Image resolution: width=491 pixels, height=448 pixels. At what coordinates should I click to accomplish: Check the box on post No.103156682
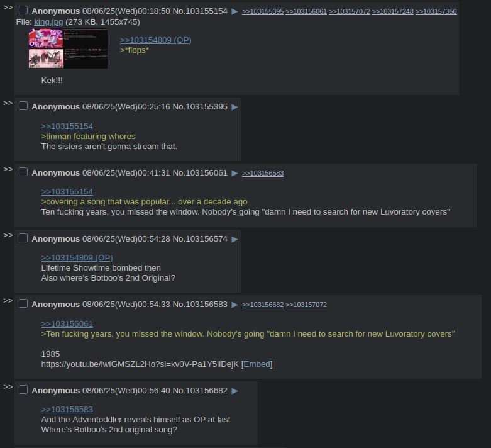(x=23, y=389)
